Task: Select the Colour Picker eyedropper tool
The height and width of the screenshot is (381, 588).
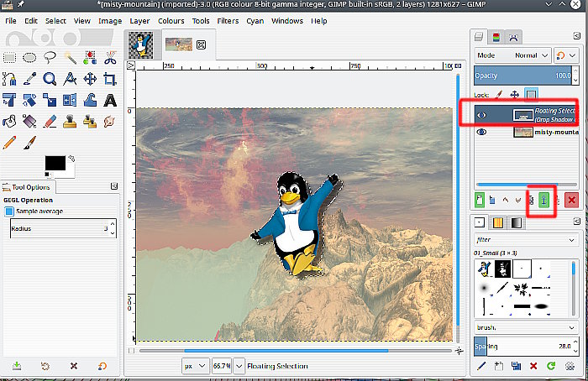Action: pyautogui.click(x=29, y=79)
